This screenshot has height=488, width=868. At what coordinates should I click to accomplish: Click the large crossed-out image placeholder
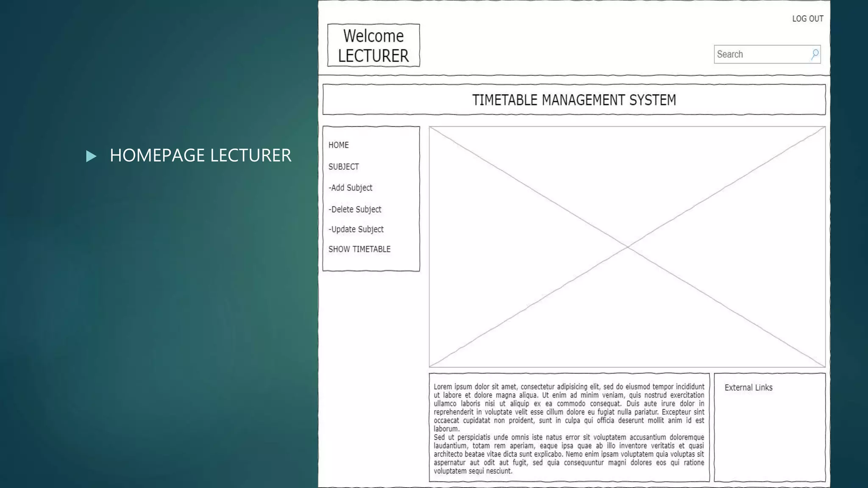tap(627, 247)
